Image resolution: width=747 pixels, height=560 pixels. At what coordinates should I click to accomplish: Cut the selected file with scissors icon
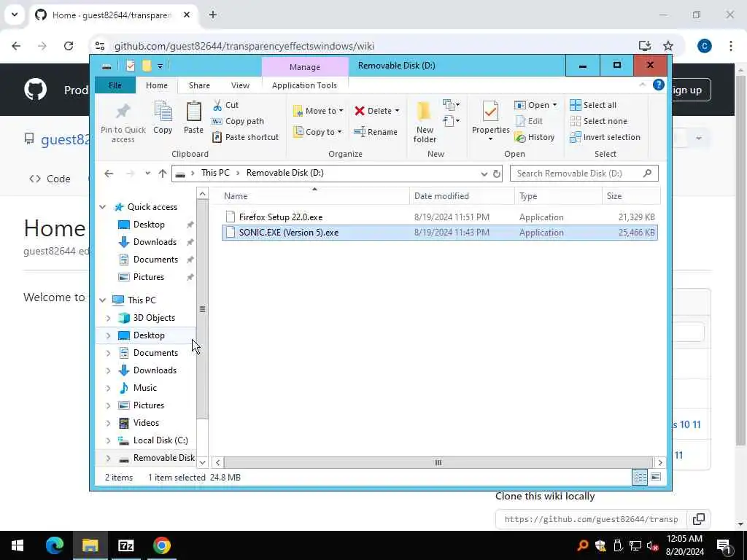[225, 105]
